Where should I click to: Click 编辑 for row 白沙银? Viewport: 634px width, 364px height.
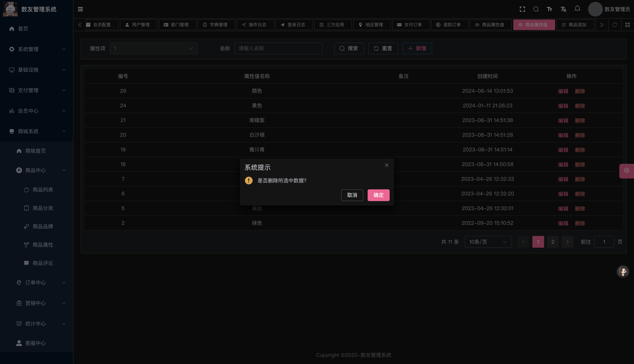click(x=563, y=135)
